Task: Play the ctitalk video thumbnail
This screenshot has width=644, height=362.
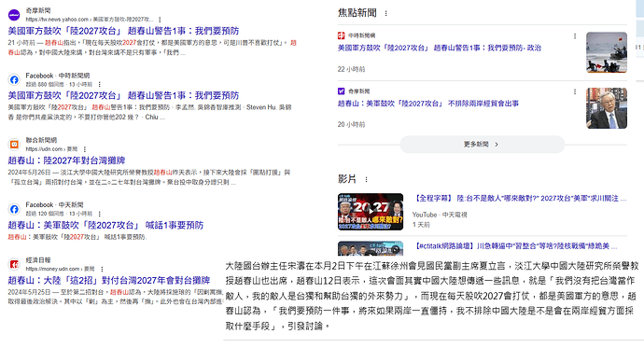Action: pyautogui.click(x=371, y=247)
